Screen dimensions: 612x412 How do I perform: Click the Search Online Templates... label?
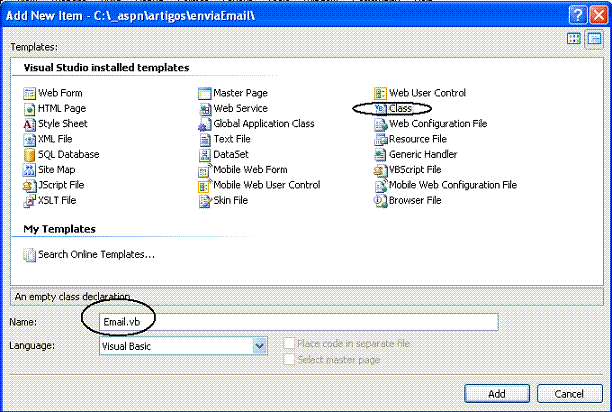[96, 254]
